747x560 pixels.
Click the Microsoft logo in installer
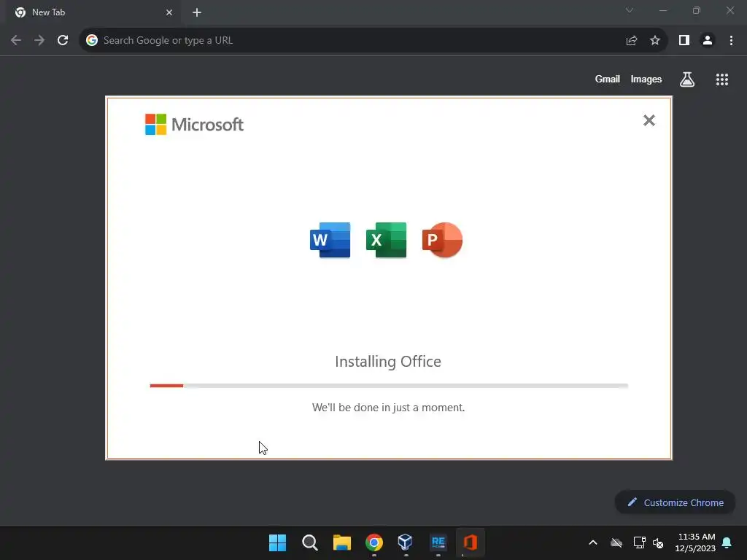(194, 124)
